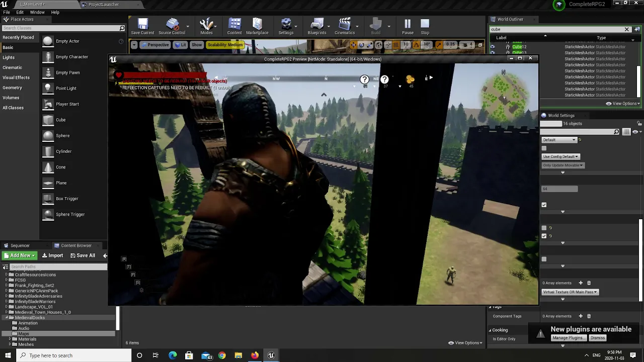The height and width of the screenshot is (362, 644).
Task: Stop the play-in-editor session
Action: (425, 26)
